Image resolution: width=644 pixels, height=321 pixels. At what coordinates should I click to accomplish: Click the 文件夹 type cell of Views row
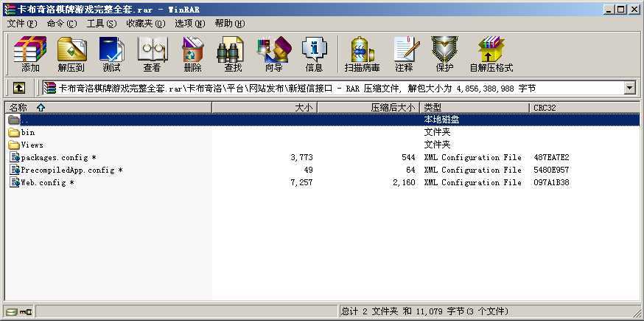click(x=437, y=145)
